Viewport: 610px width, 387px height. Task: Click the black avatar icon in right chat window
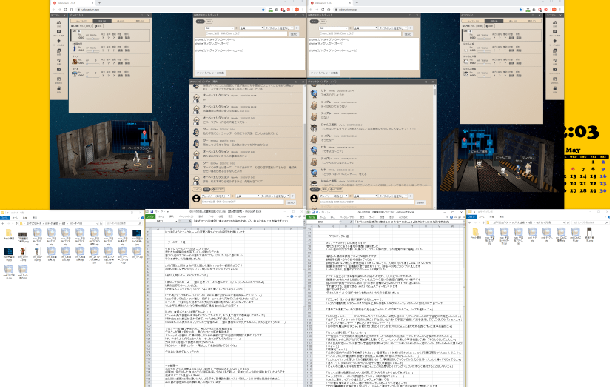tap(314, 199)
